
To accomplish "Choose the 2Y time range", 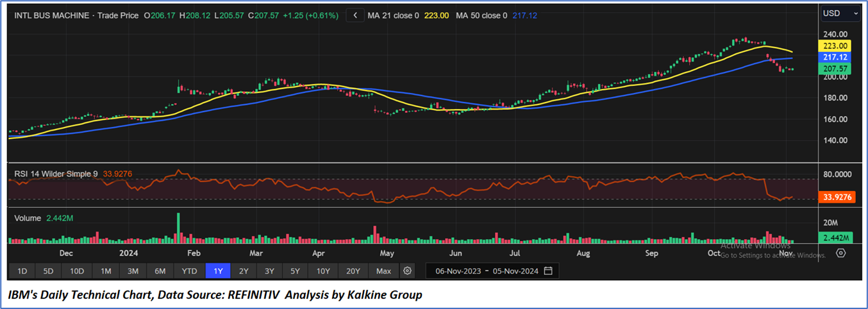I will click(x=244, y=271).
